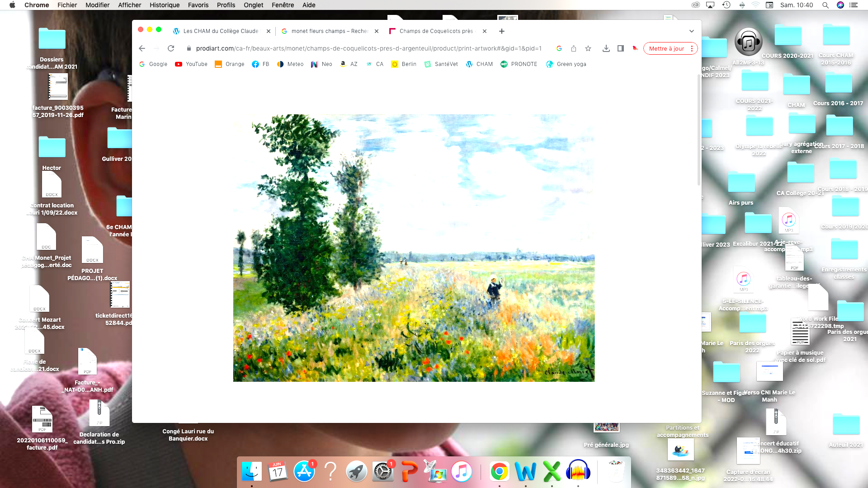
Task: Open the PRONOTE bookmark
Action: tap(519, 64)
